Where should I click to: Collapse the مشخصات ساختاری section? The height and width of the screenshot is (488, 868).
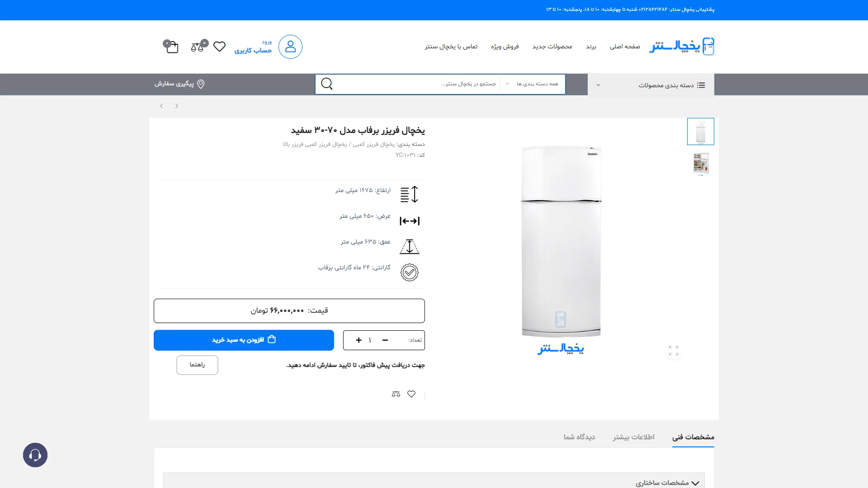click(667, 483)
